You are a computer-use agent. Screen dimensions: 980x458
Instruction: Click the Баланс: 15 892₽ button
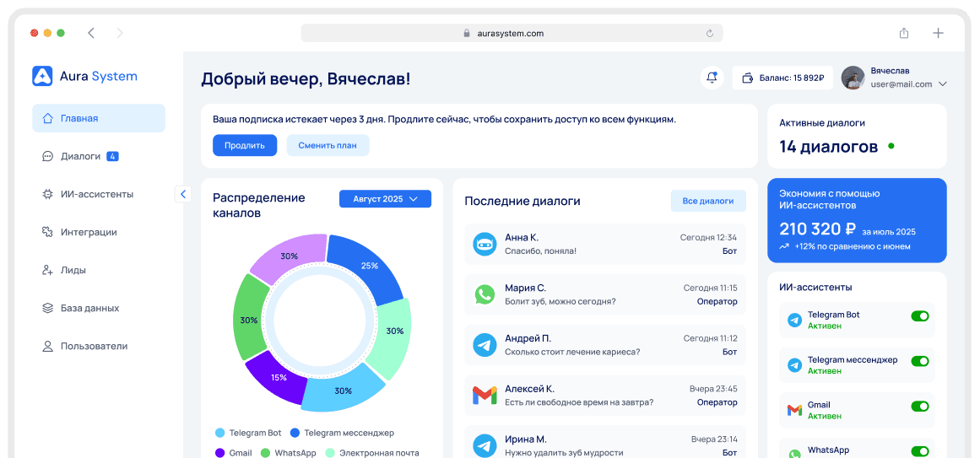782,78
